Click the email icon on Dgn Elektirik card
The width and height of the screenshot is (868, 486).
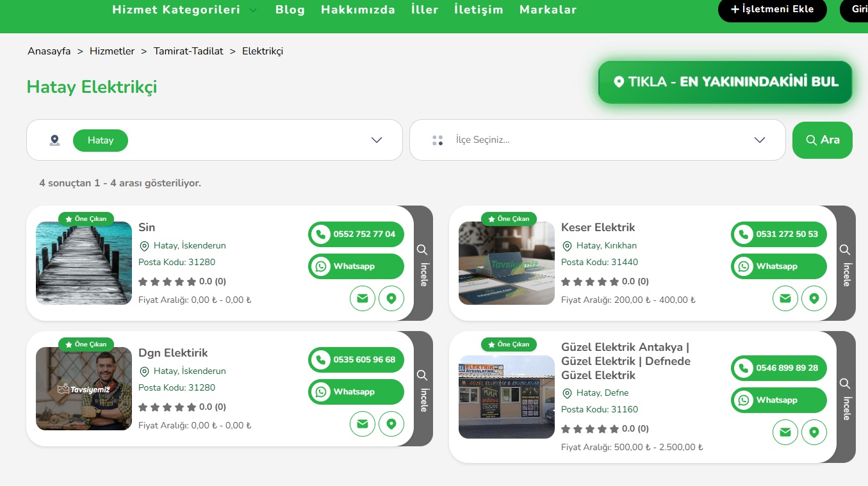[363, 424]
